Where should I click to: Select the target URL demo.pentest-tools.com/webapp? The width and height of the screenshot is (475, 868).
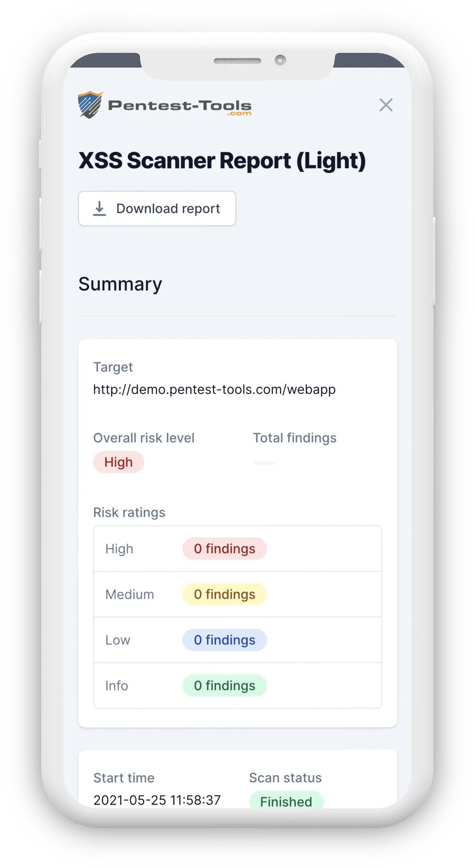214,389
